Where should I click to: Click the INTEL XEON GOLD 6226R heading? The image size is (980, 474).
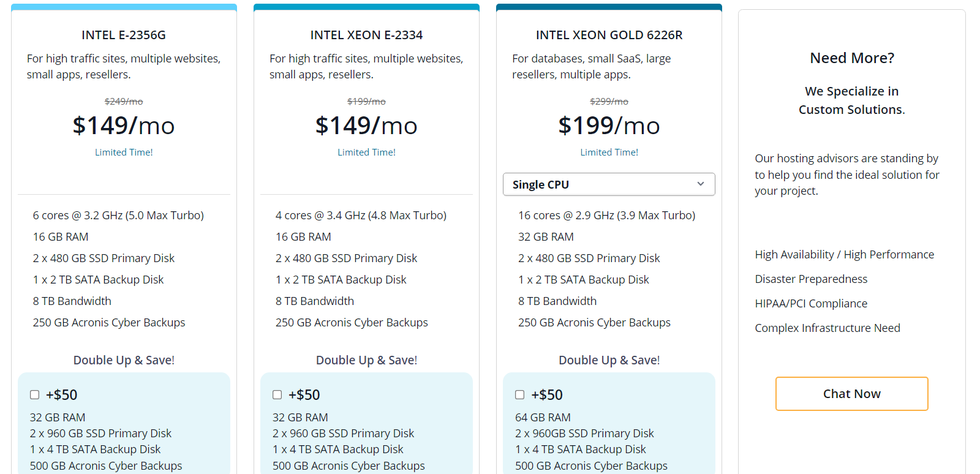609,35
